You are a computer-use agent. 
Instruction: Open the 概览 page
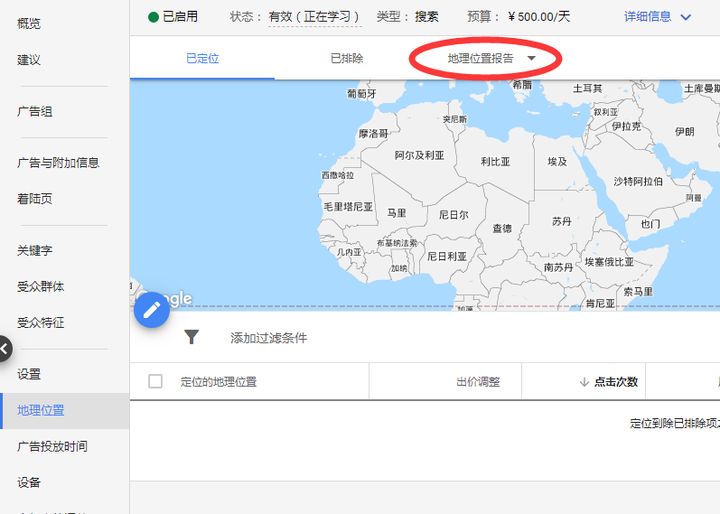click(28, 23)
